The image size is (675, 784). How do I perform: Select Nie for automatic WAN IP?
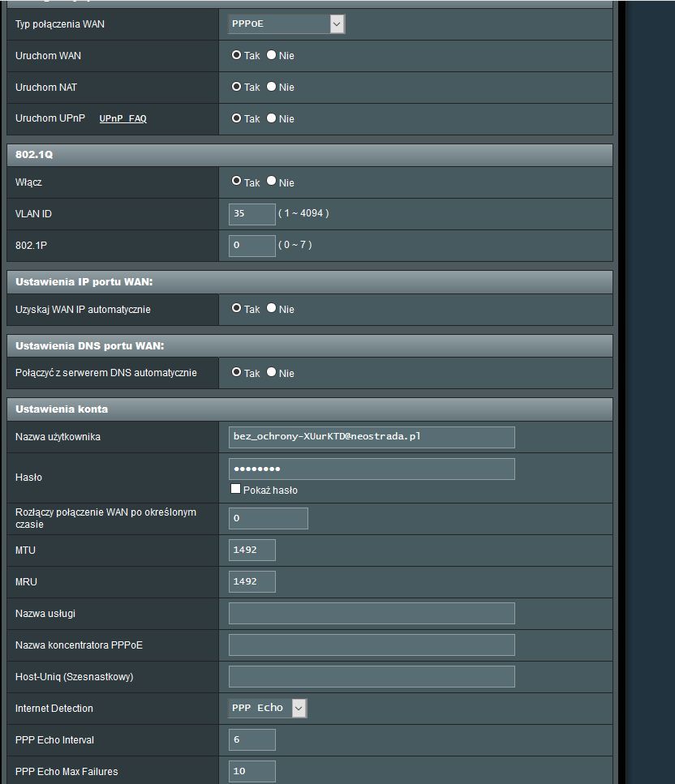pos(272,309)
